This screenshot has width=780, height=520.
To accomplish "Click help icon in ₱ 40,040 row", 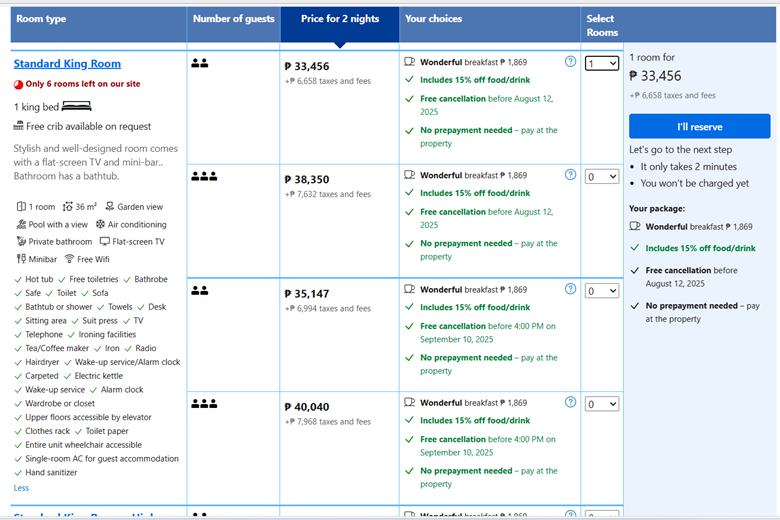I will pyautogui.click(x=570, y=403).
